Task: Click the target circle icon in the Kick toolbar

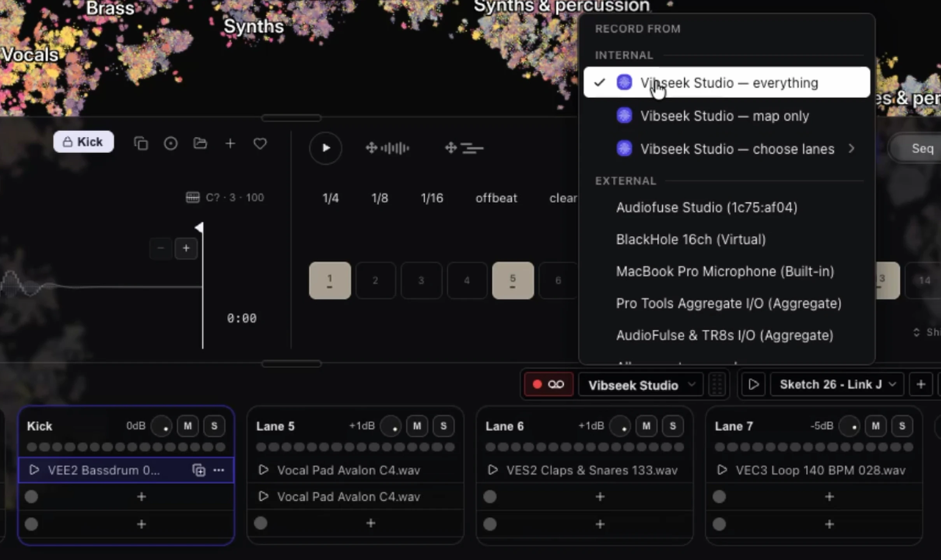Action: (170, 143)
